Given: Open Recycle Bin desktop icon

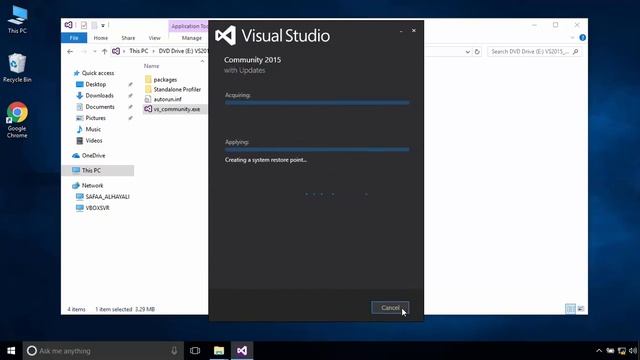Looking at the screenshot, I should tap(17, 68).
